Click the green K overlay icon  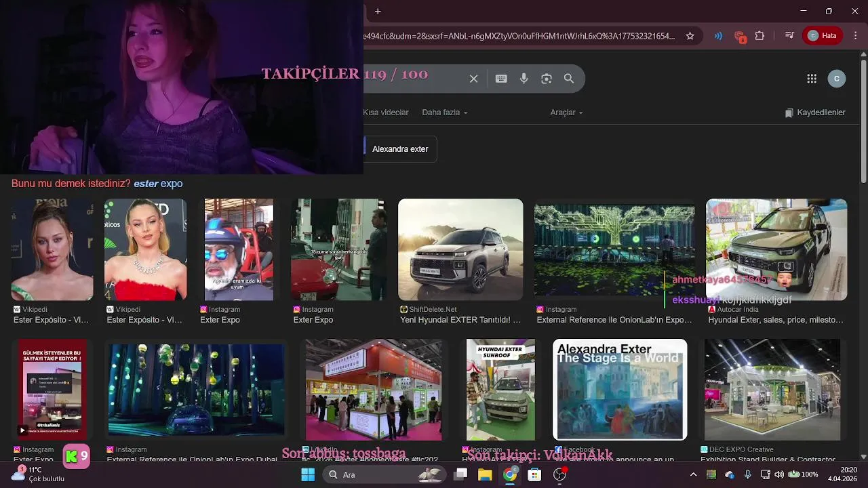click(77, 456)
